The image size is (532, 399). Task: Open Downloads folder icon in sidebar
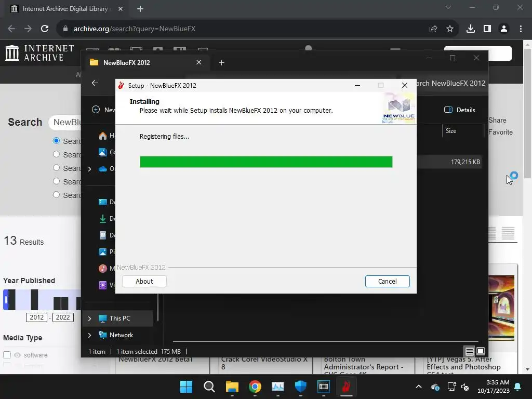(103, 219)
